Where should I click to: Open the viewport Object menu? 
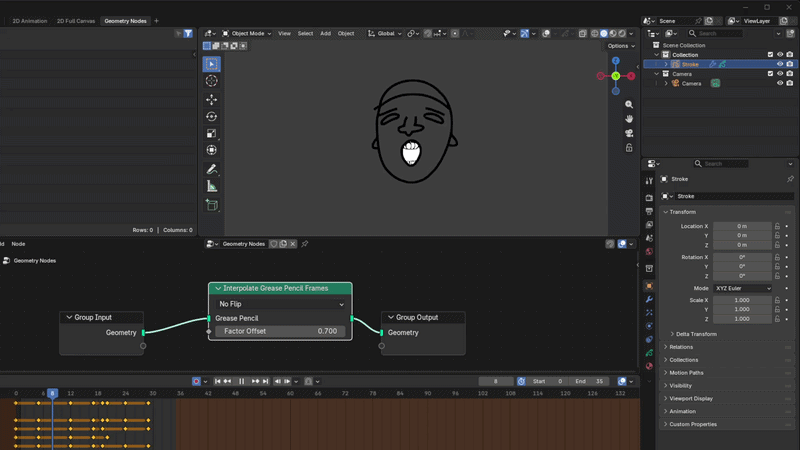click(x=346, y=34)
